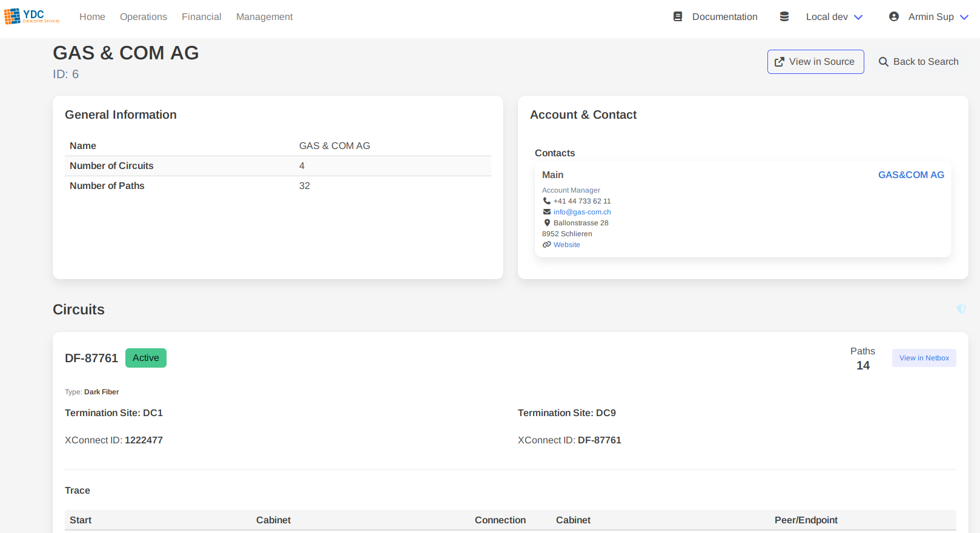Screen dimensions: 980x533
Task: Click the phone icon in Main contact
Action: click(x=546, y=201)
